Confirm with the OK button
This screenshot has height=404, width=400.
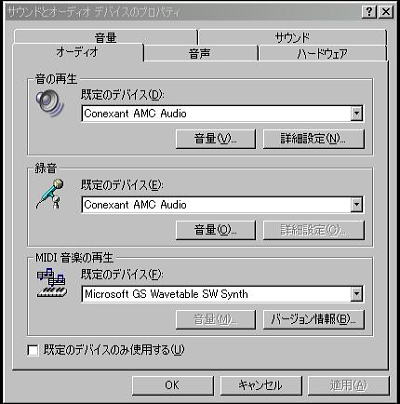pos(172,386)
